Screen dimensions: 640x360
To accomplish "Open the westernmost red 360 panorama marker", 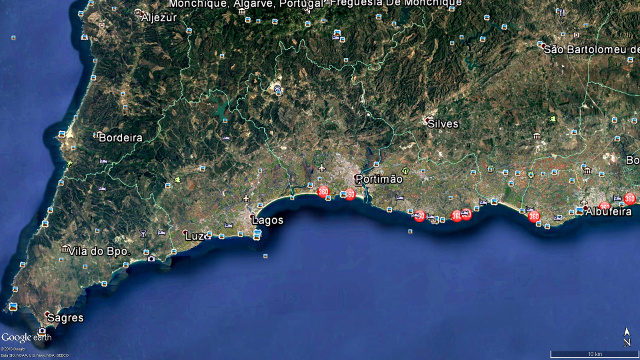I will pyautogui.click(x=323, y=191).
